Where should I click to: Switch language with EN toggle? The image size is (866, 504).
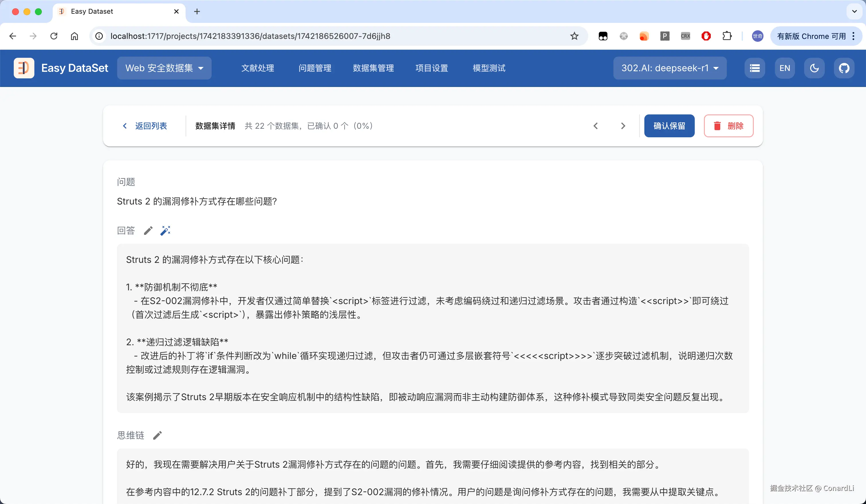point(785,68)
